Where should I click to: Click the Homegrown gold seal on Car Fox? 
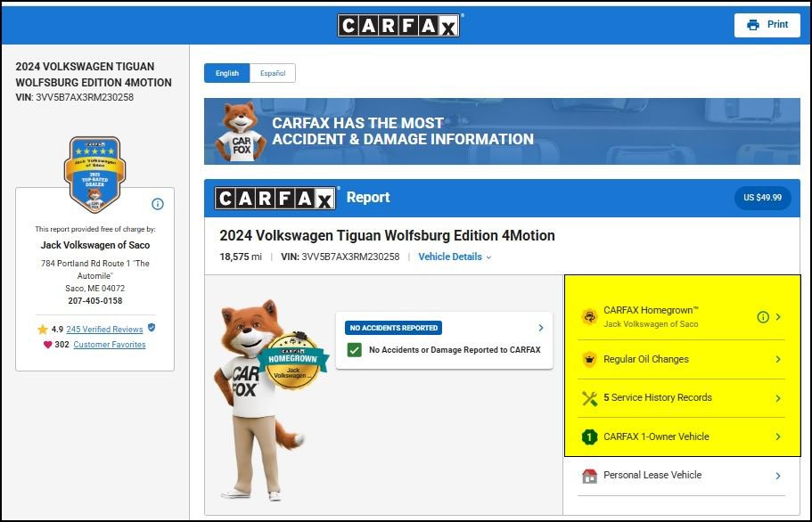(293, 361)
